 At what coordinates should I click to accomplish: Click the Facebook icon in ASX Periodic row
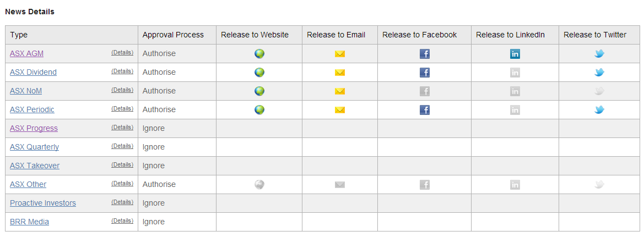tap(425, 110)
